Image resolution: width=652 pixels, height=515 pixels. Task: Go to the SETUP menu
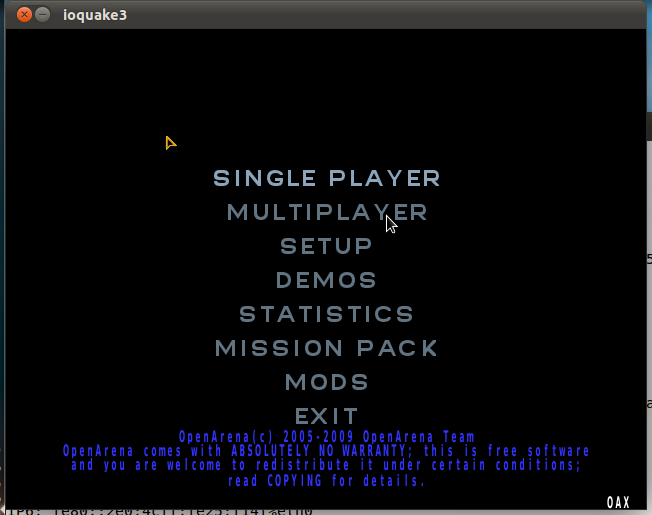pyautogui.click(x=326, y=246)
